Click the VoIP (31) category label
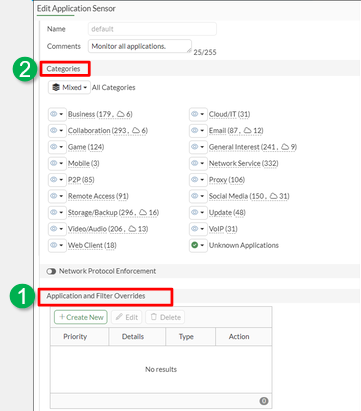This screenshot has height=411, width=361. (x=223, y=229)
